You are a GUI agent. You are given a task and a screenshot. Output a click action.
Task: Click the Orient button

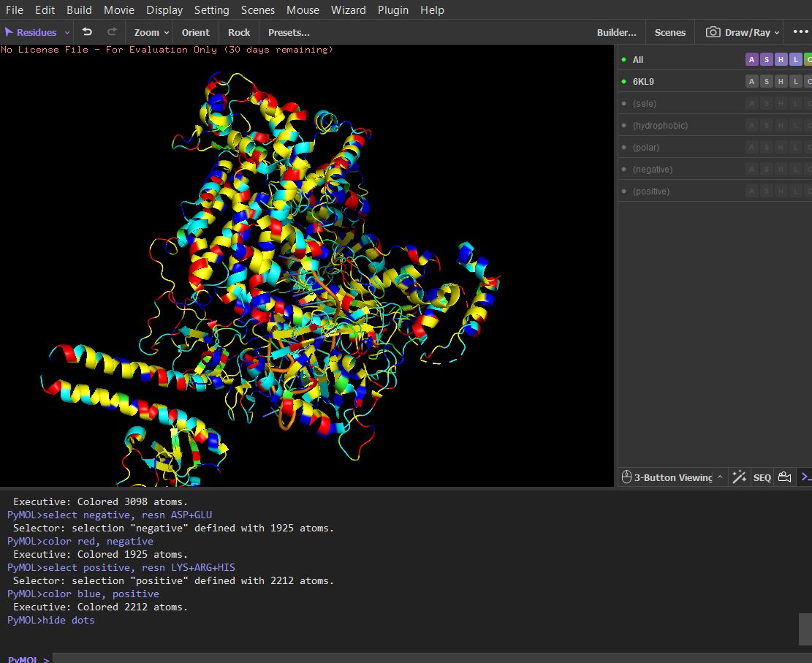point(196,32)
